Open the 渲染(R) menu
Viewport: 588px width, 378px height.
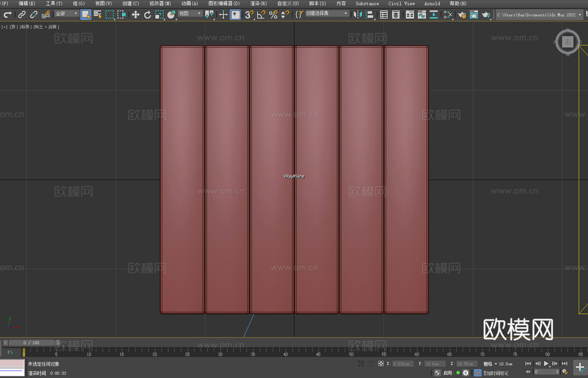tap(258, 3)
